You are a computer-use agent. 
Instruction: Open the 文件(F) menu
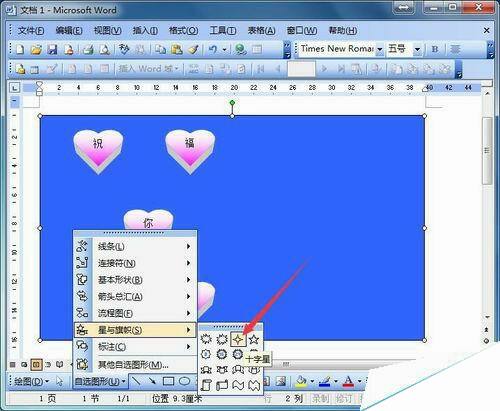pyautogui.click(x=31, y=31)
